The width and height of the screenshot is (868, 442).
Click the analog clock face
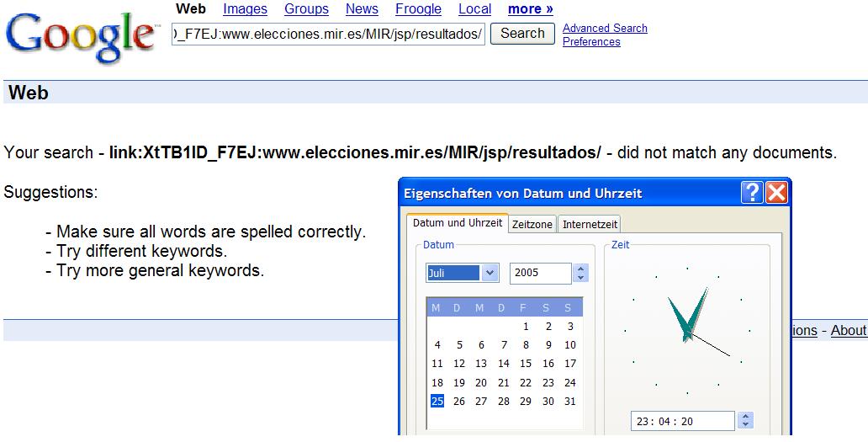(x=687, y=331)
